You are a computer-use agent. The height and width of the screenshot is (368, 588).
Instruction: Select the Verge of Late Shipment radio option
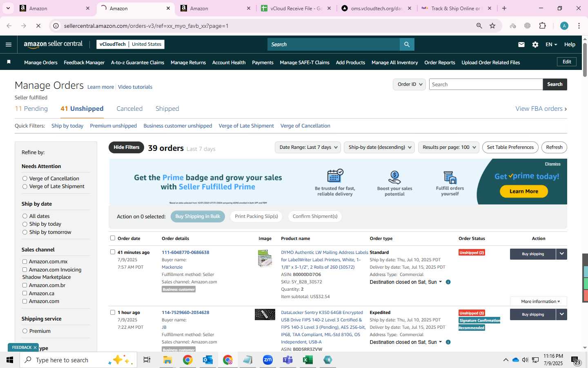(x=25, y=186)
